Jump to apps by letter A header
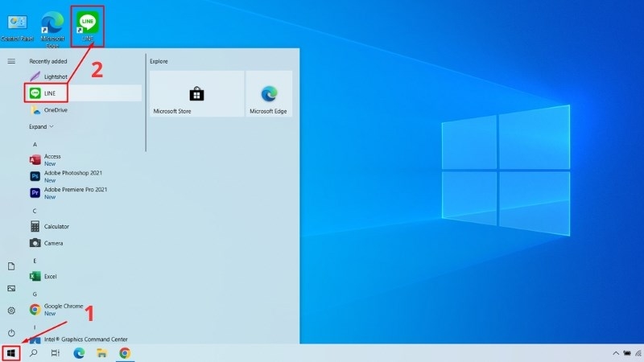Screen dimensions: 644x362 [35, 145]
